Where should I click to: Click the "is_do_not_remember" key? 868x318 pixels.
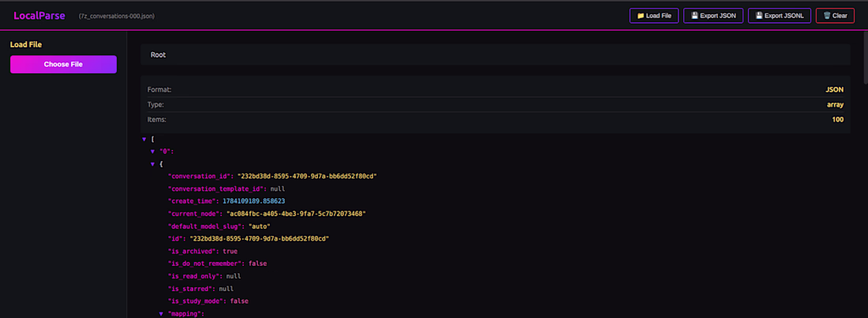click(206, 264)
